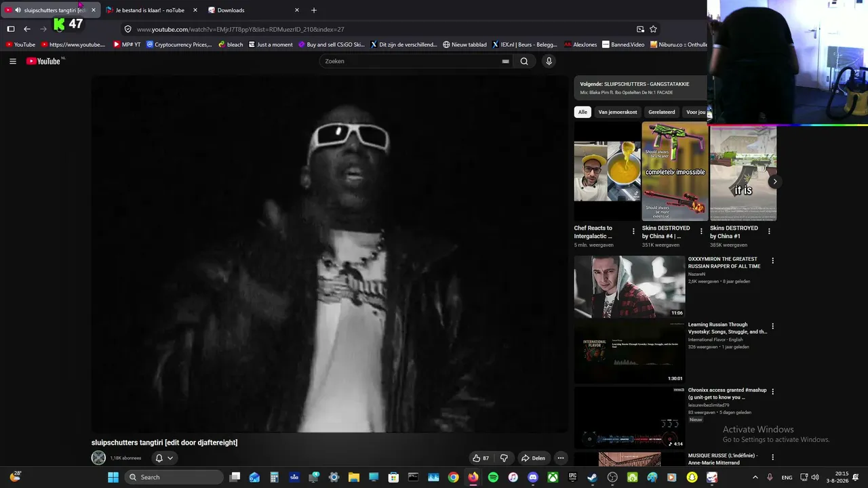This screenshot has height=488, width=868.
Task: Go back to the previous page
Action: pos(27,29)
